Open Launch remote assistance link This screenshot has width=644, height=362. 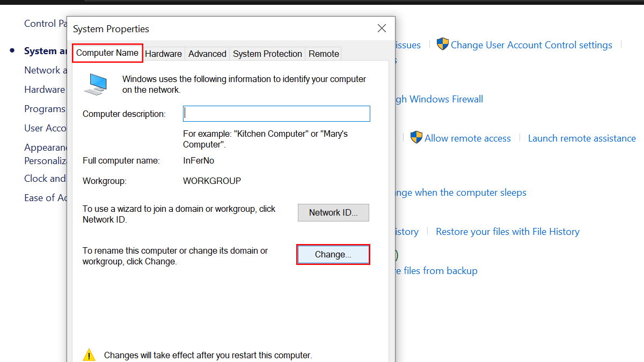[x=582, y=138]
